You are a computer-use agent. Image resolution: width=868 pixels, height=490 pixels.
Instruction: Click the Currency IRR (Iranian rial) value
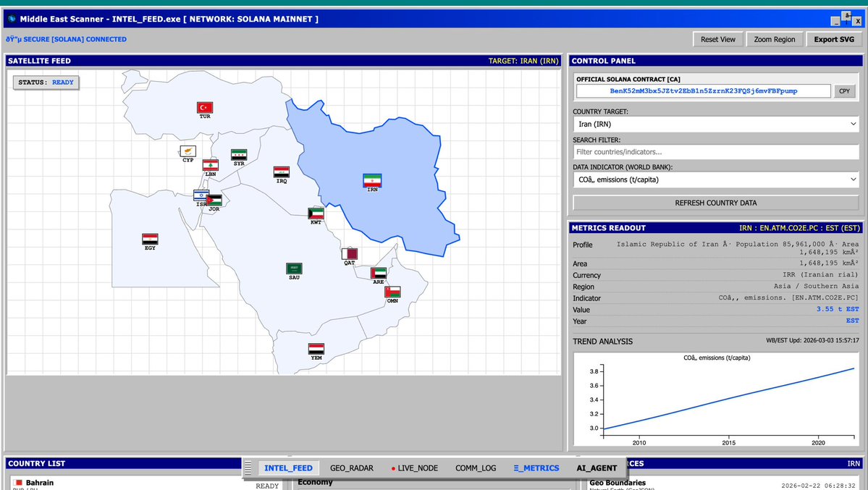pyautogui.click(x=821, y=274)
